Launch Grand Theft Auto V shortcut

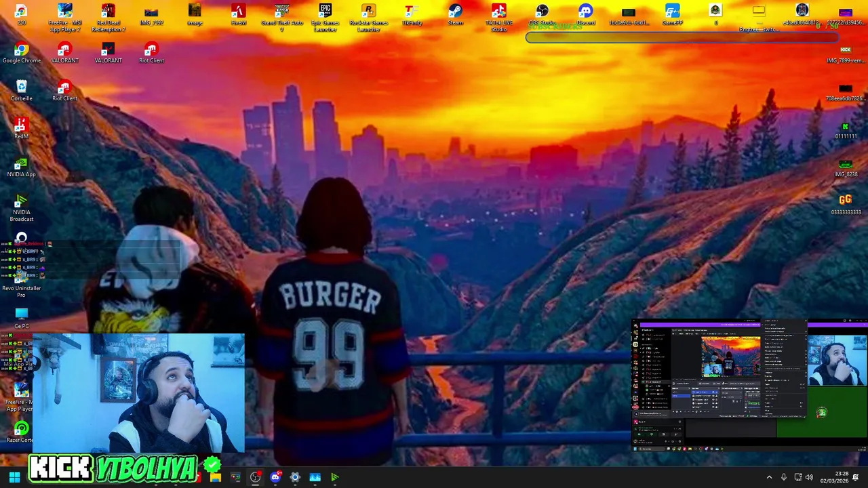282,18
